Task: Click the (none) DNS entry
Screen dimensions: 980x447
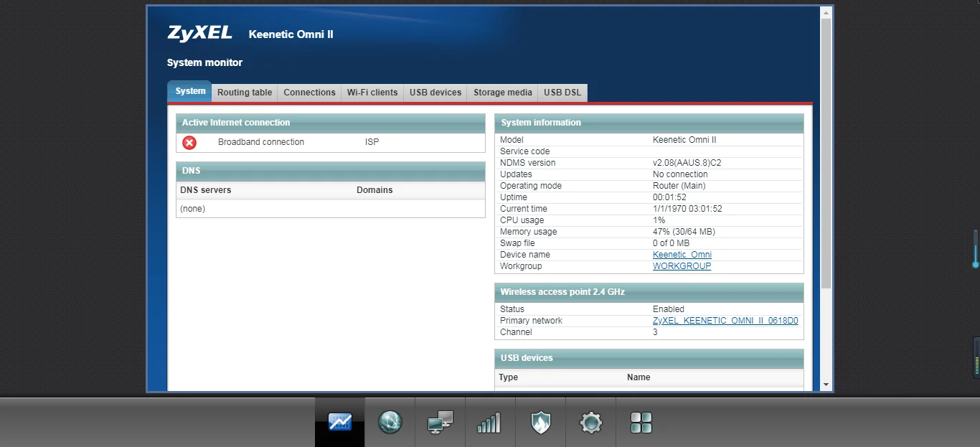Action: tap(192, 209)
